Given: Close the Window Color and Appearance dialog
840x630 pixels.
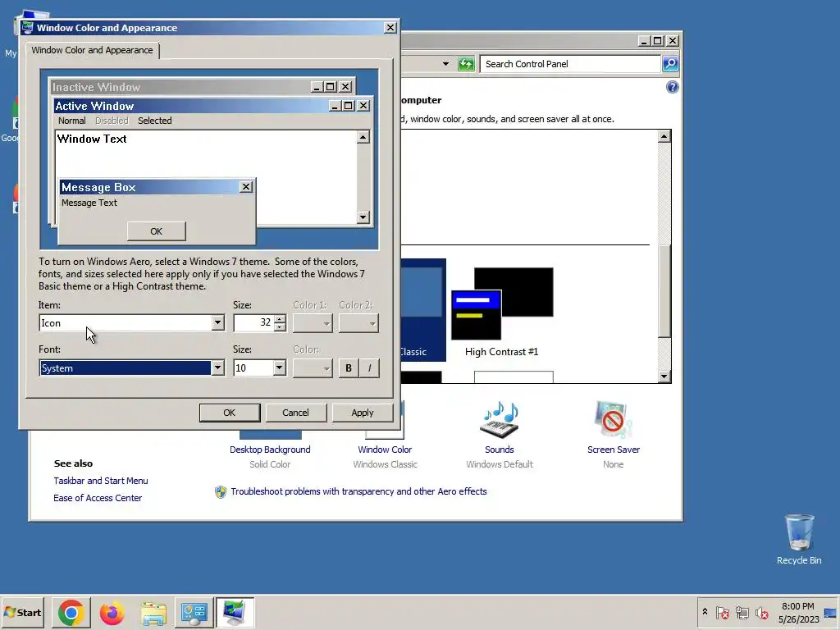Looking at the screenshot, I should [x=390, y=27].
